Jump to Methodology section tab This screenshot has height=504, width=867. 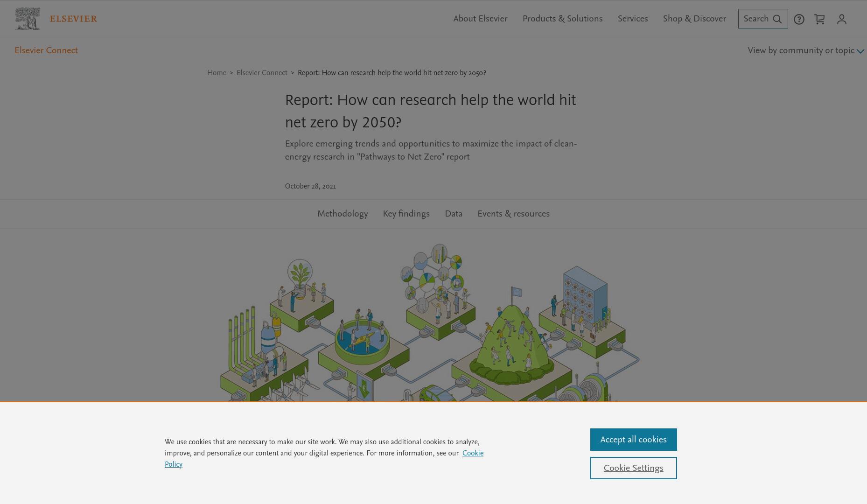click(x=343, y=214)
